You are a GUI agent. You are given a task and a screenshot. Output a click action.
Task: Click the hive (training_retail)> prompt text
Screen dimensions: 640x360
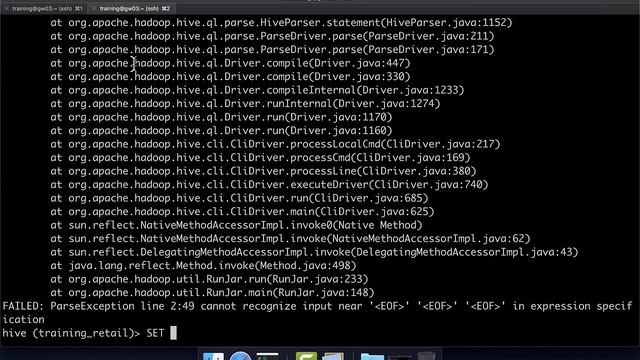pos(71,333)
